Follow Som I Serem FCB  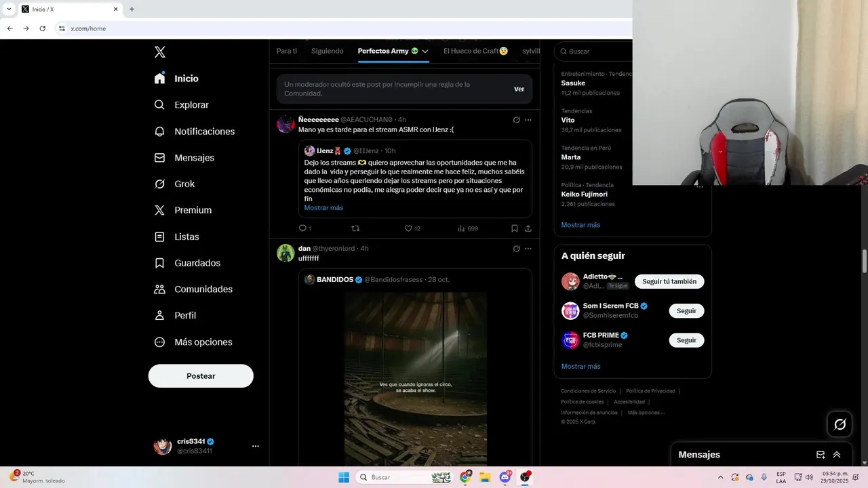click(686, 311)
